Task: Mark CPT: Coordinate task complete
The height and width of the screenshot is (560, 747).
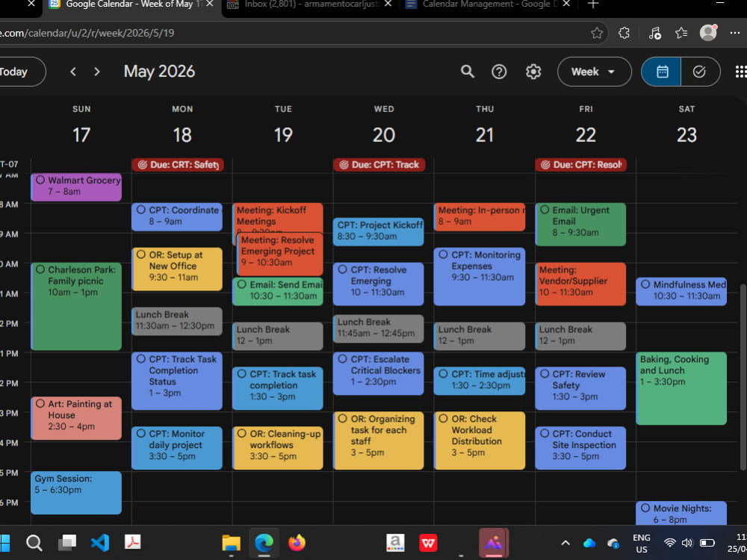Action: click(x=141, y=210)
